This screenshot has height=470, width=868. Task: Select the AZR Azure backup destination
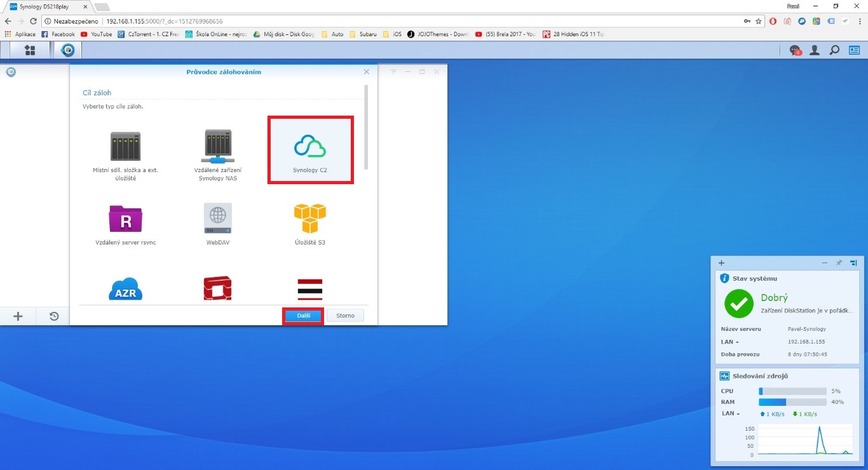(126, 289)
